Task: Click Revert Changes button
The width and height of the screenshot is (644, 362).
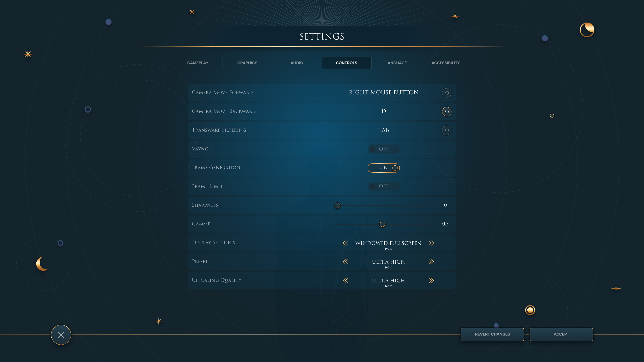Action: pyautogui.click(x=492, y=334)
